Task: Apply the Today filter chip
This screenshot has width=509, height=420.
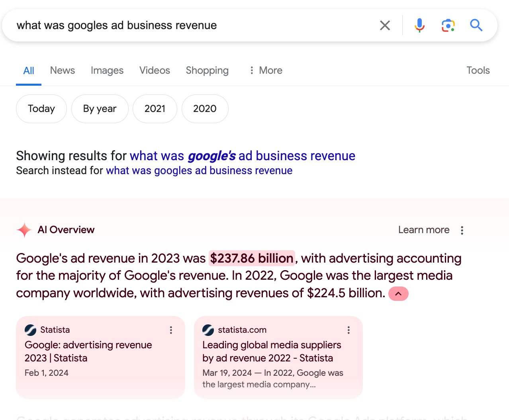Action: pos(41,109)
